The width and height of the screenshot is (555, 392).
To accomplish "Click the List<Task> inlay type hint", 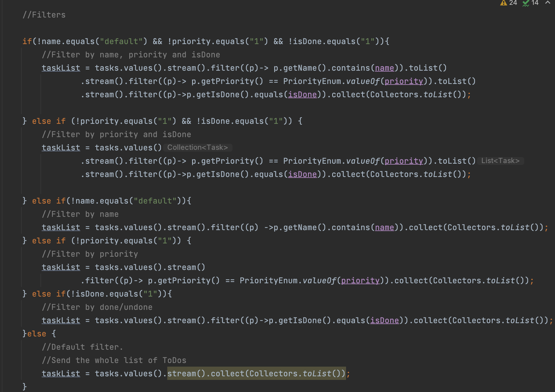I will click(x=501, y=161).
